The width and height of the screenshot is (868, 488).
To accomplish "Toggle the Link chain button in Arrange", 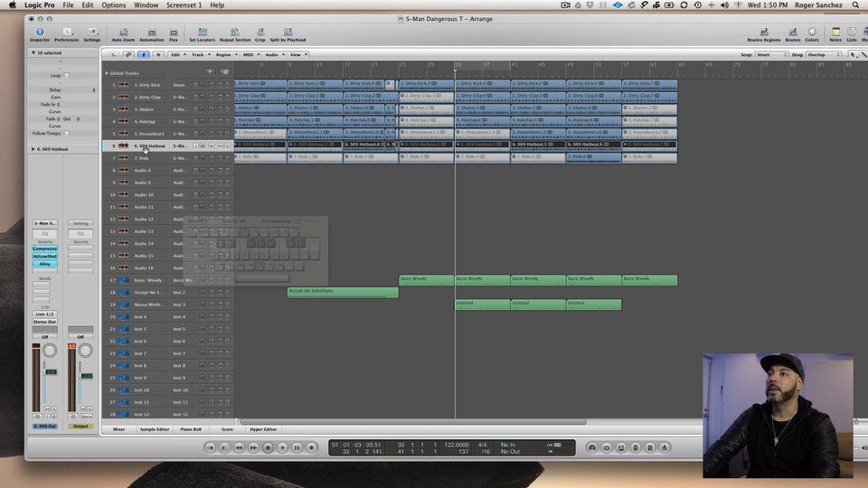I will click(128, 55).
